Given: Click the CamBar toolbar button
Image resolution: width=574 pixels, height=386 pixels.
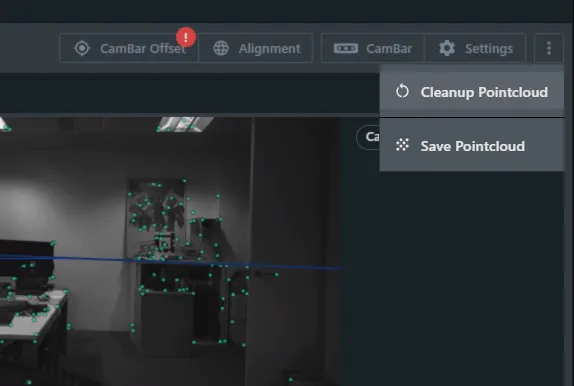Looking at the screenshot, I should 373,48.
